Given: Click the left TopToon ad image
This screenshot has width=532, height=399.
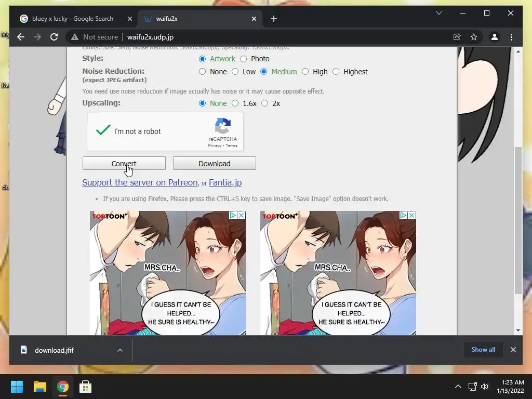Looking at the screenshot, I should pyautogui.click(x=168, y=273).
